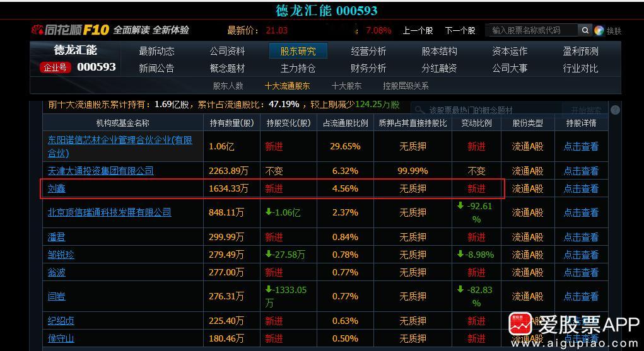Screen dimensions: 644x351
Task: Open the 经营分析 tab
Action: pos(368,51)
